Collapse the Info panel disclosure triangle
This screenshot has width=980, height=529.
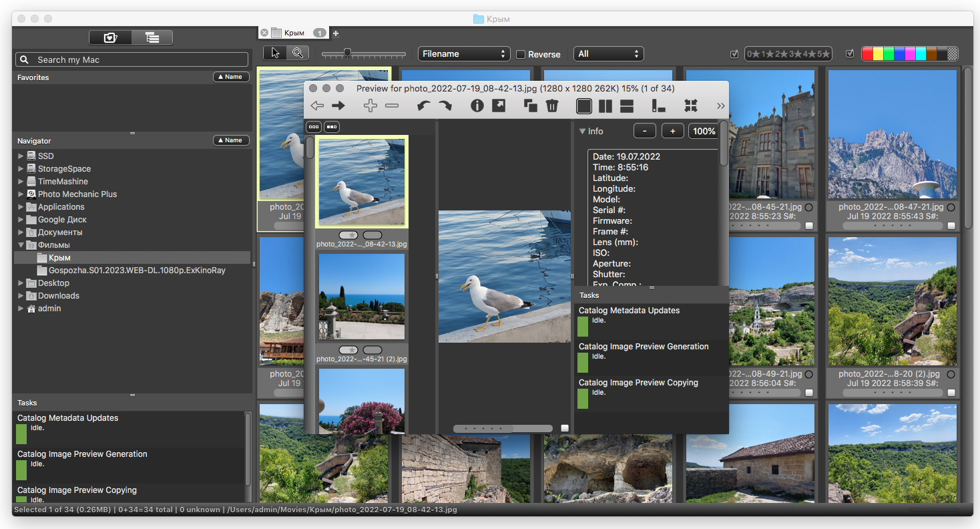tap(582, 132)
